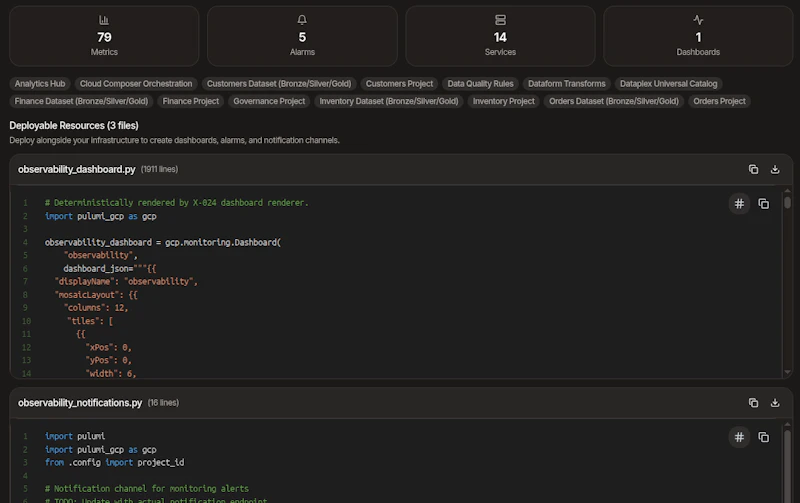Click the X-024 dashboard renderer comment line
The width and height of the screenshot is (800, 503).
177,203
